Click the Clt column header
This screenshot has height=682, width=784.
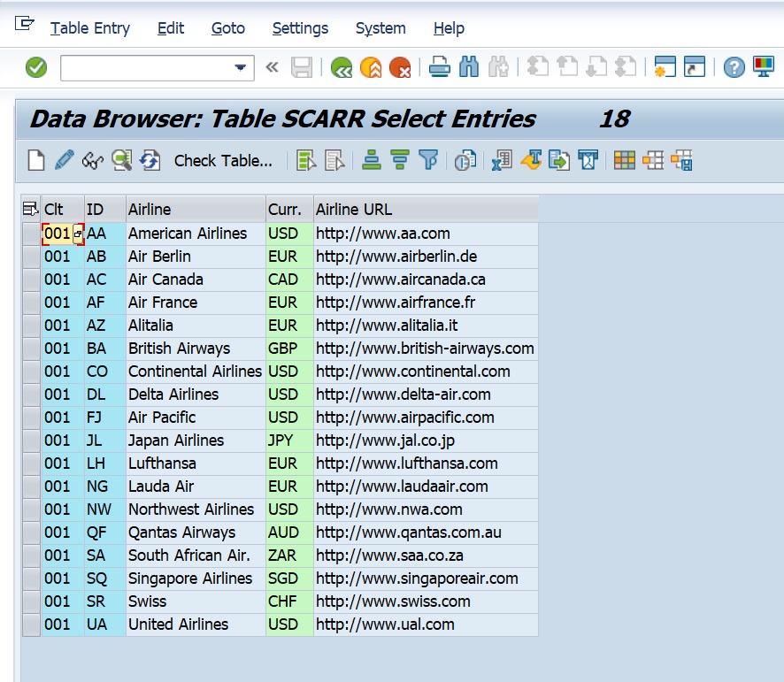point(63,209)
